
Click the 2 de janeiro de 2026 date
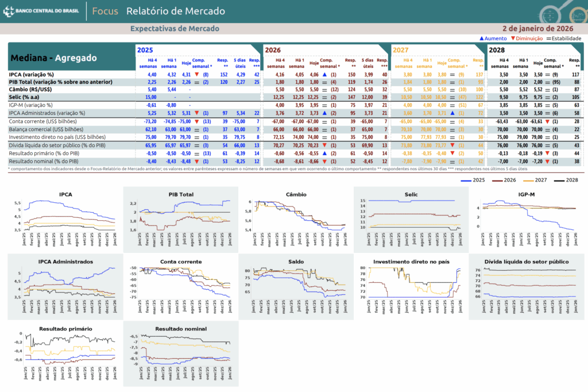pos(537,28)
